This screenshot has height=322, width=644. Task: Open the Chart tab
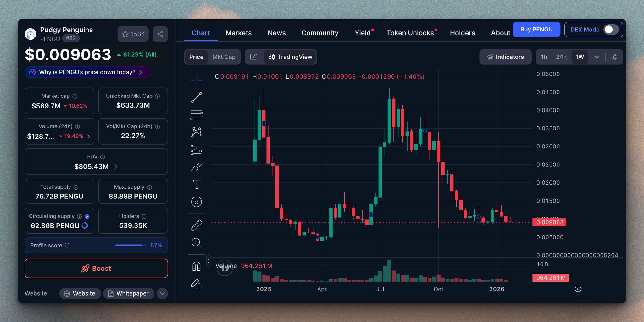pyautogui.click(x=201, y=33)
